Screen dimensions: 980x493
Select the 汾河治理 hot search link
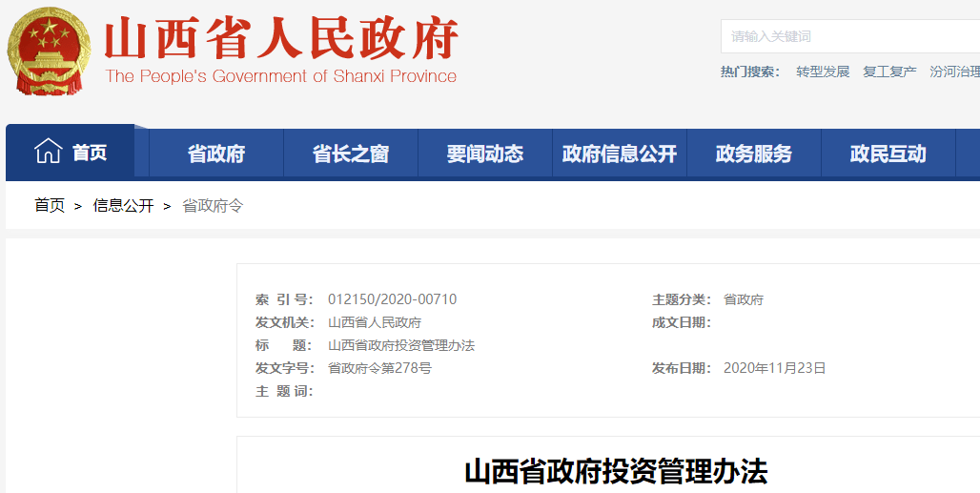(954, 72)
